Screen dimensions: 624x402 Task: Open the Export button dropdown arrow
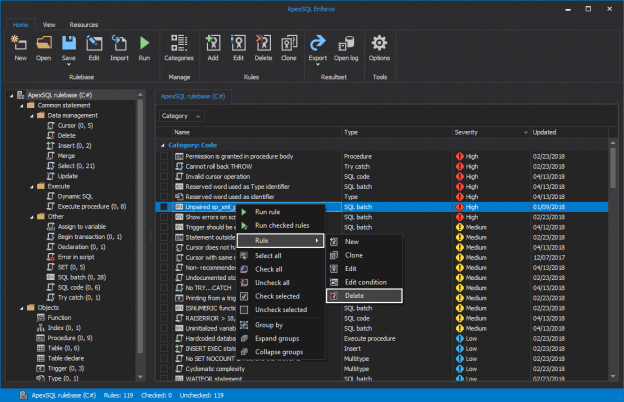(x=318, y=64)
